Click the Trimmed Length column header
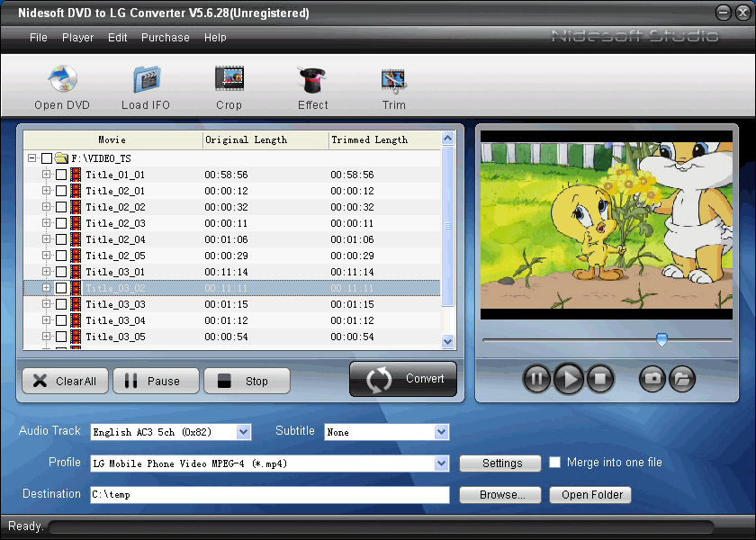The height and width of the screenshot is (540, 756). (384, 139)
